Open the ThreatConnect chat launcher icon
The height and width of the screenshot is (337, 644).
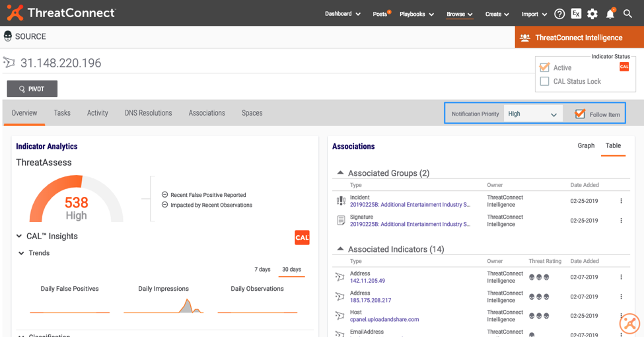(x=629, y=323)
